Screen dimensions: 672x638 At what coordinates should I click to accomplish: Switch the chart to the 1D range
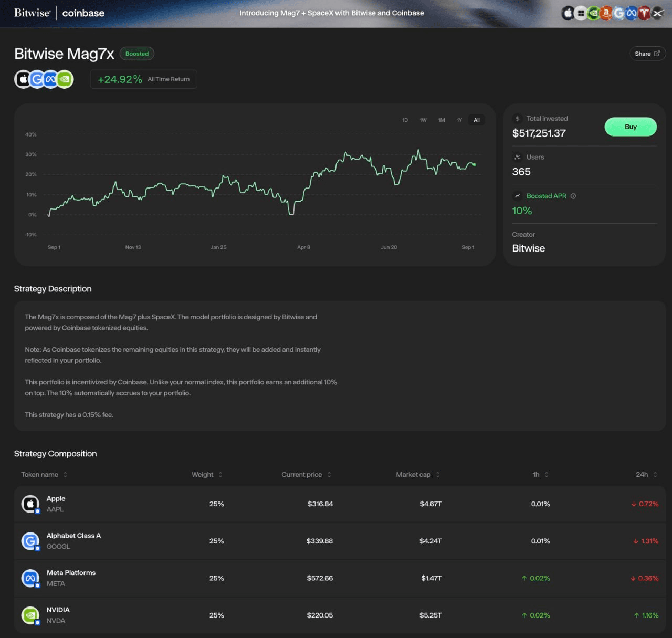coord(405,120)
